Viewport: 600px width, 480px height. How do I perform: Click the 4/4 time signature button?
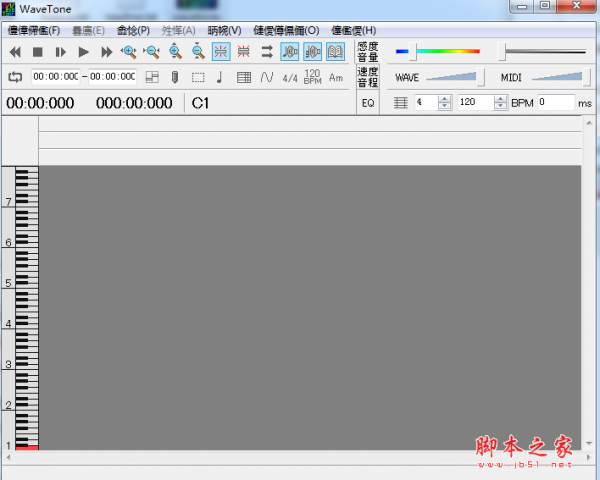click(x=290, y=78)
